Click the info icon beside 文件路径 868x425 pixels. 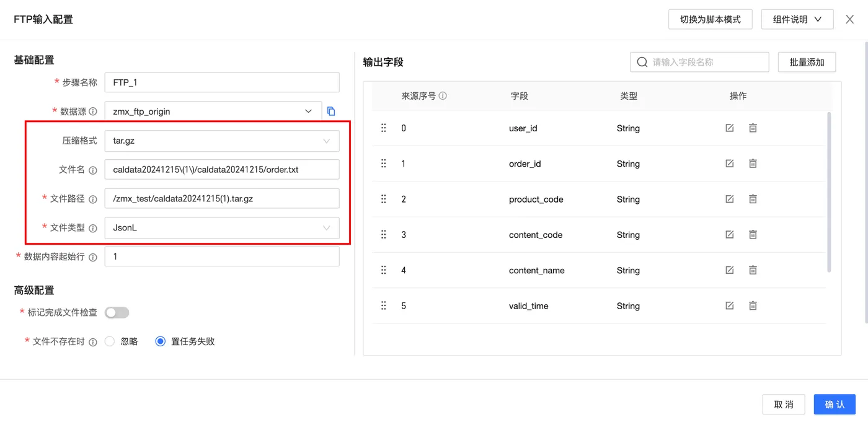pyautogui.click(x=93, y=199)
